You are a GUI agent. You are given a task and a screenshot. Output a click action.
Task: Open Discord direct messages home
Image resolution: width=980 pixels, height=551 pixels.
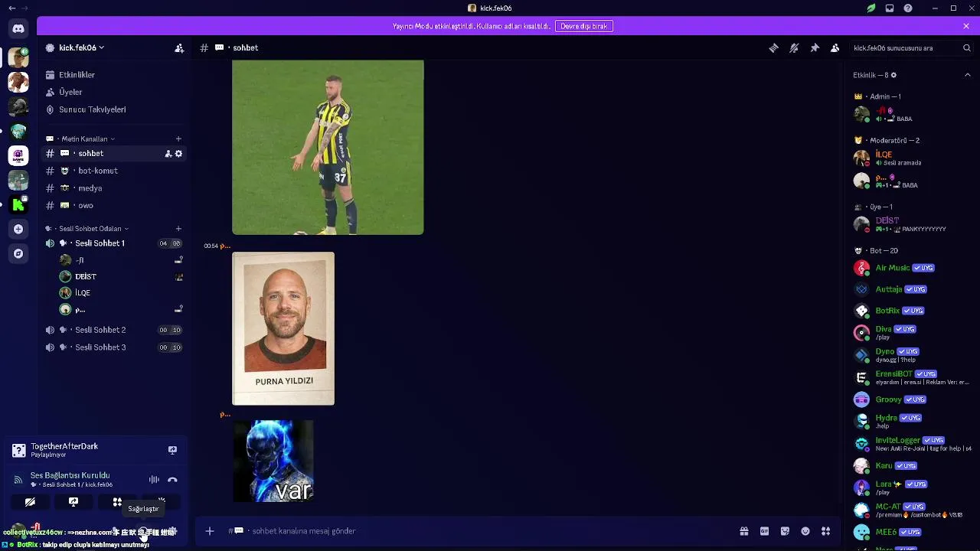pos(18,28)
